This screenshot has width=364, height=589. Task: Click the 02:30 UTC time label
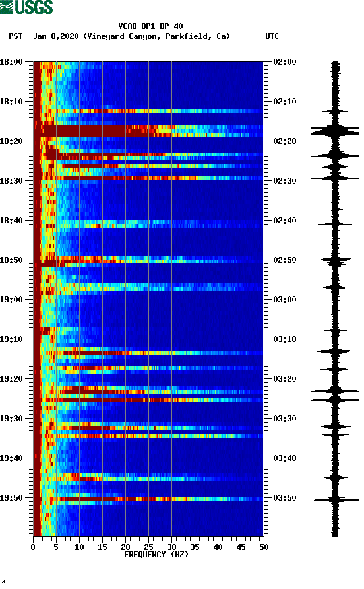[x=285, y=181]
